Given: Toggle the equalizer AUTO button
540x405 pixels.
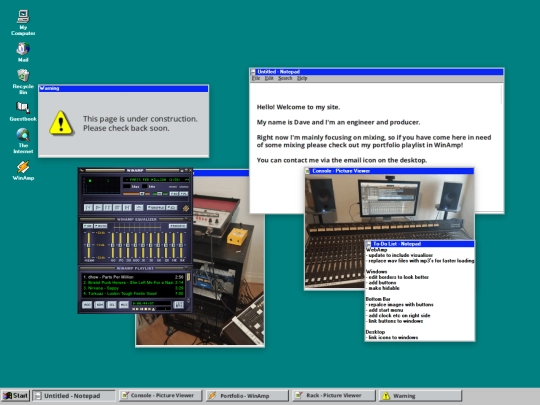Looking at the screenshot, I should (x=101, y=226).
